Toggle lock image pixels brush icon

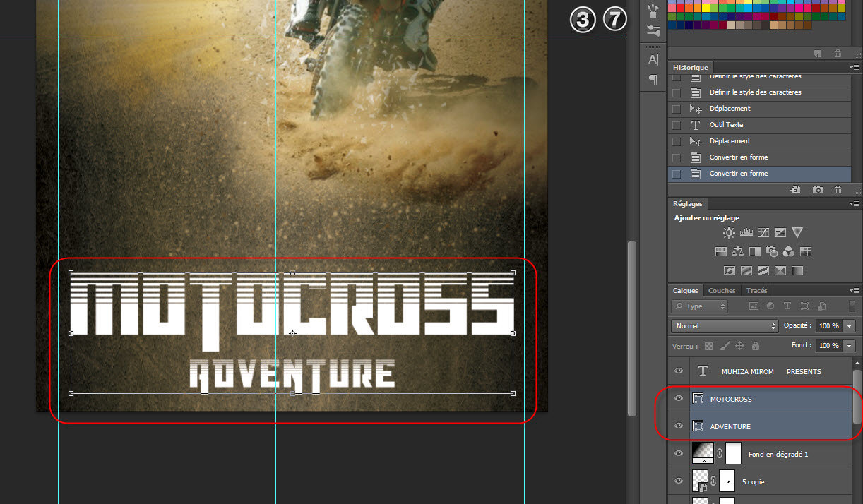[x=725, y=346]
